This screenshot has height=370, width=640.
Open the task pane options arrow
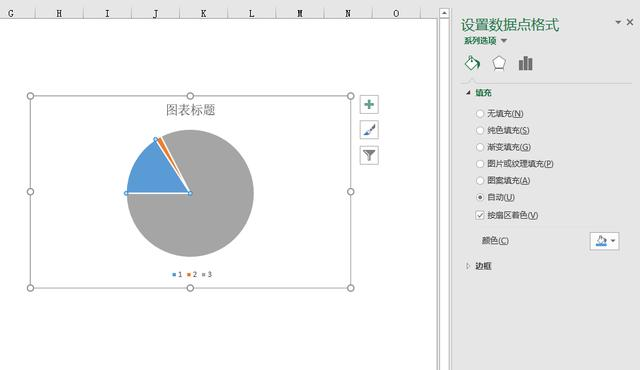pyautogui.click(x=618, y=22)
